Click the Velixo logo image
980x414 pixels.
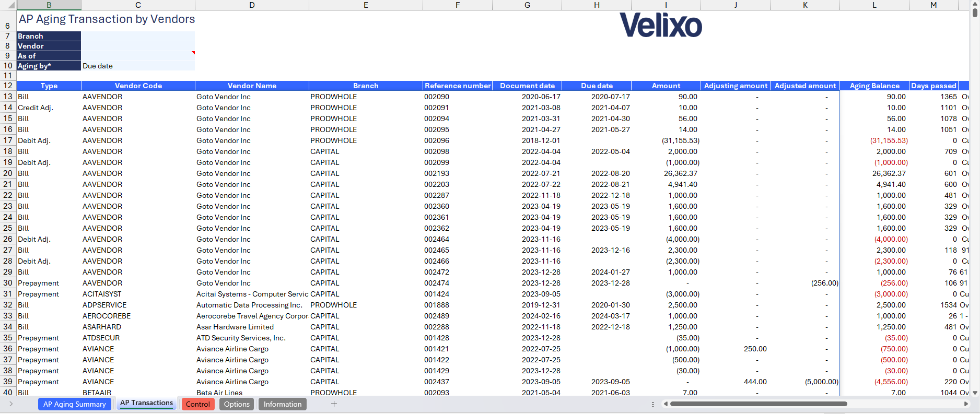(660, 25)
